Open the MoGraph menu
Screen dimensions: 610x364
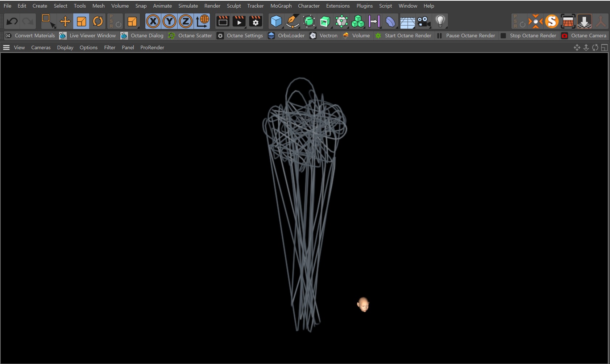(281, 6)
